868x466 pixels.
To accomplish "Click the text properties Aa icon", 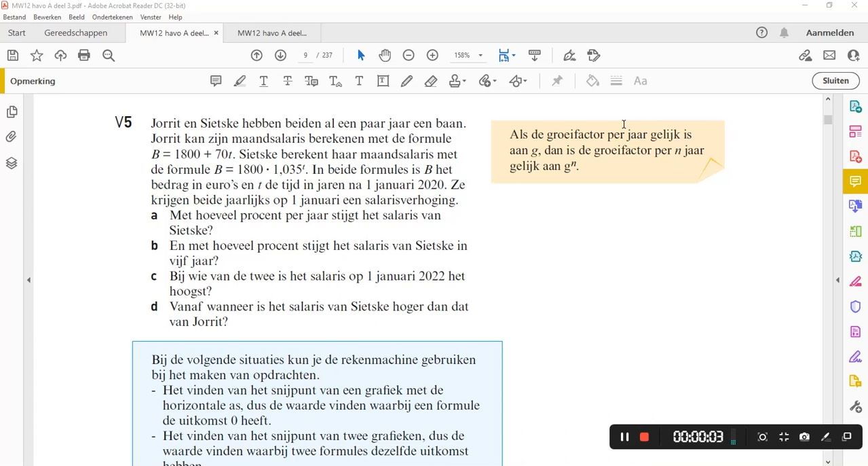I will pyautogui.click(x=640, y=81).
